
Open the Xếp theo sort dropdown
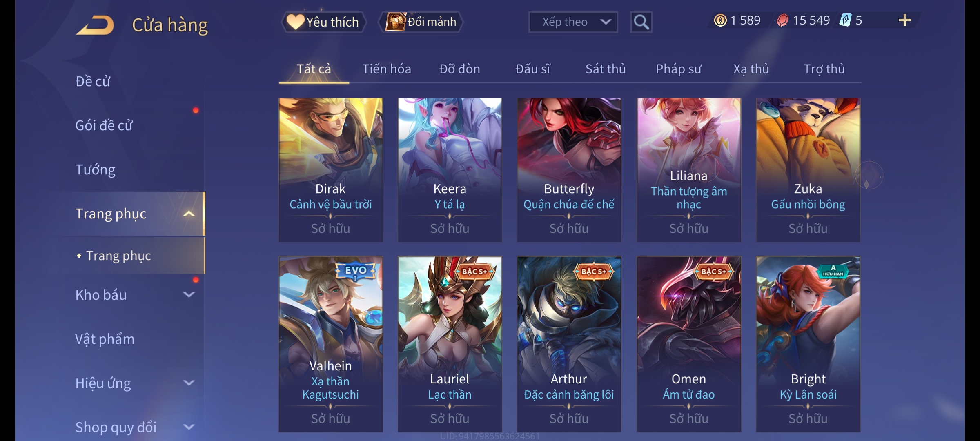tap(573, 22)
